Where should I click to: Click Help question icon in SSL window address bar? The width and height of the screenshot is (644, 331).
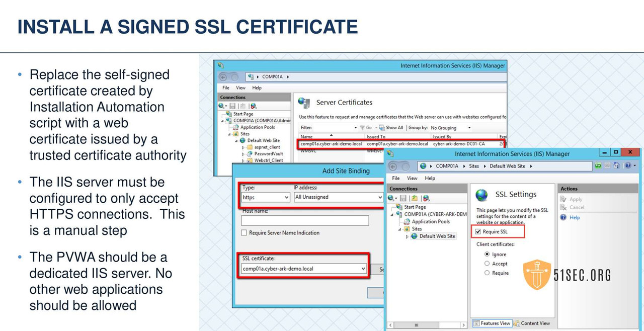(629, 165)
